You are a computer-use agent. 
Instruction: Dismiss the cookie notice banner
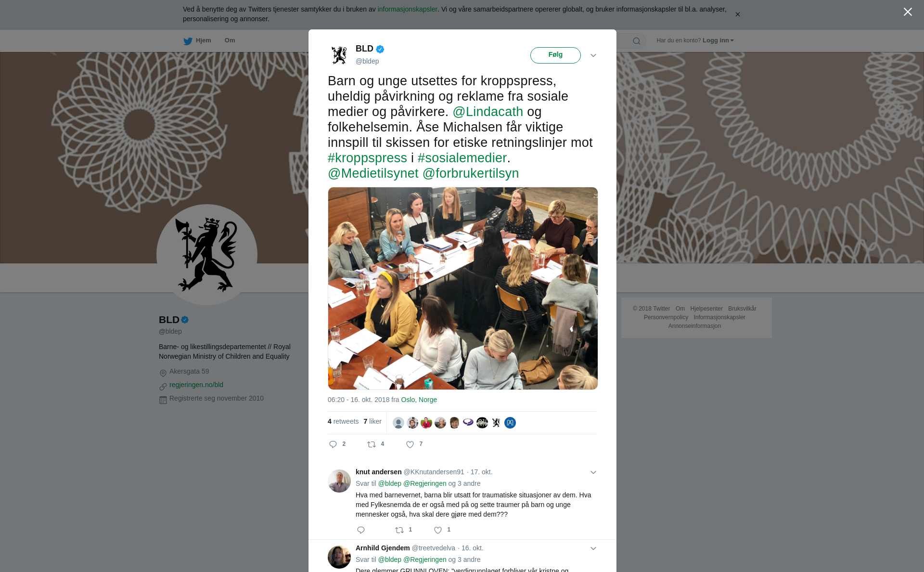pyautogui.click(x=737, y=14)
